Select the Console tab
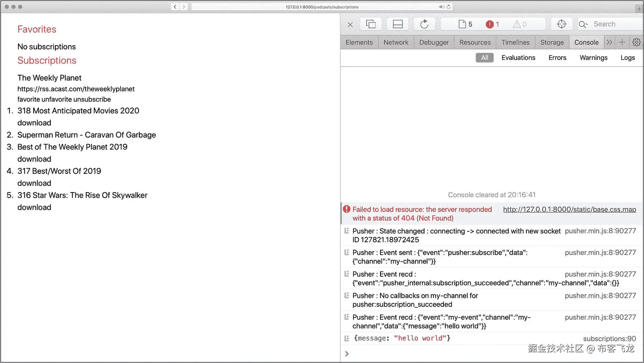 coord(587,42)
